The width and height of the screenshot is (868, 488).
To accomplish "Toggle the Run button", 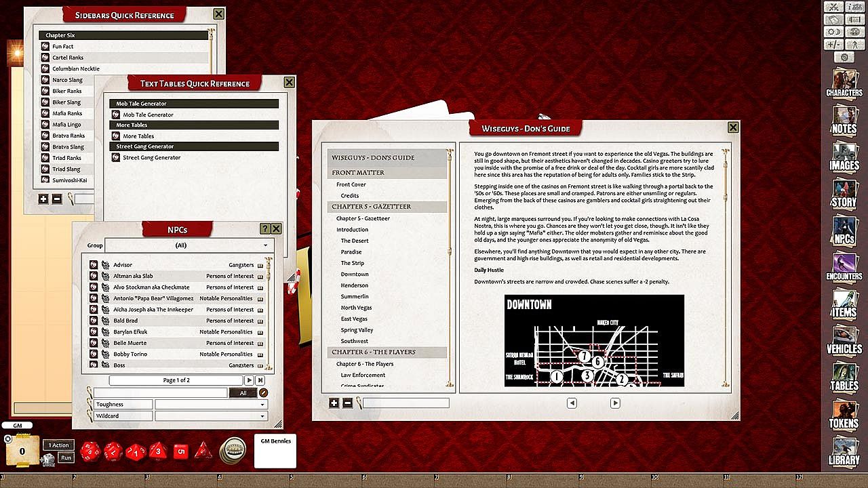I will (66, 458).
